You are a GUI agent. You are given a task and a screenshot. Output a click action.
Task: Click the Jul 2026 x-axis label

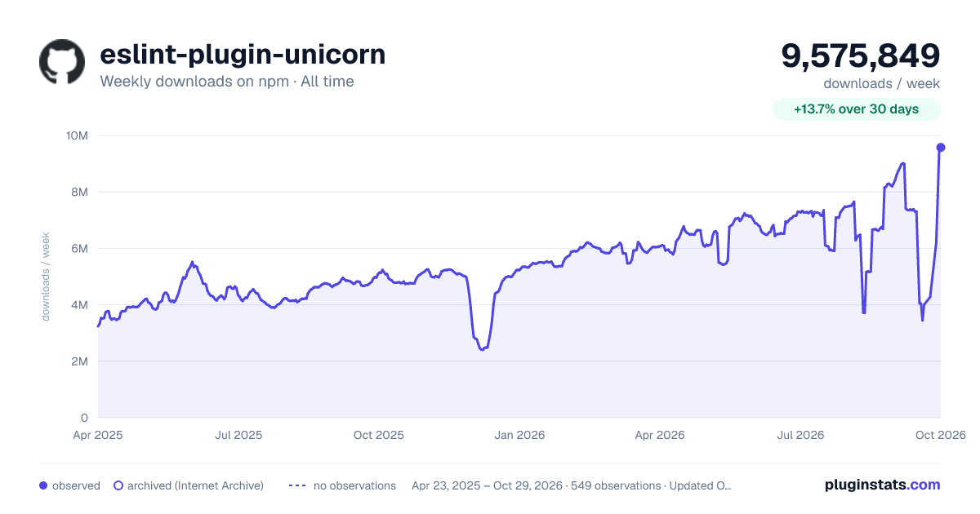click(800, 435)
